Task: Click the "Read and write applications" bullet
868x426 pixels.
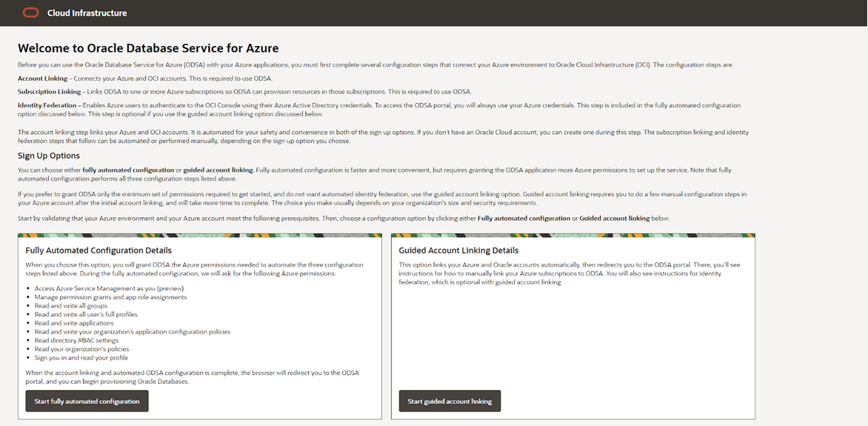Action: pyautogui.click(x=74, y=324)
